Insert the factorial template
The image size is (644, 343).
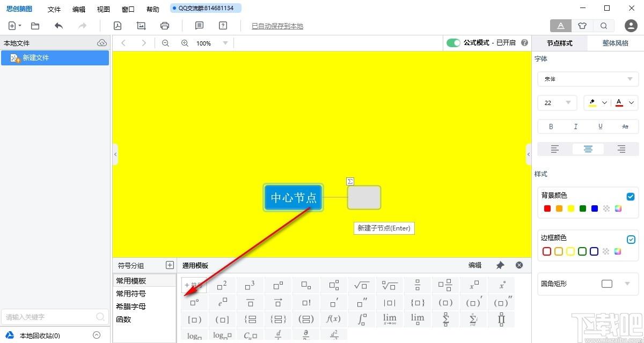(306, 302)
